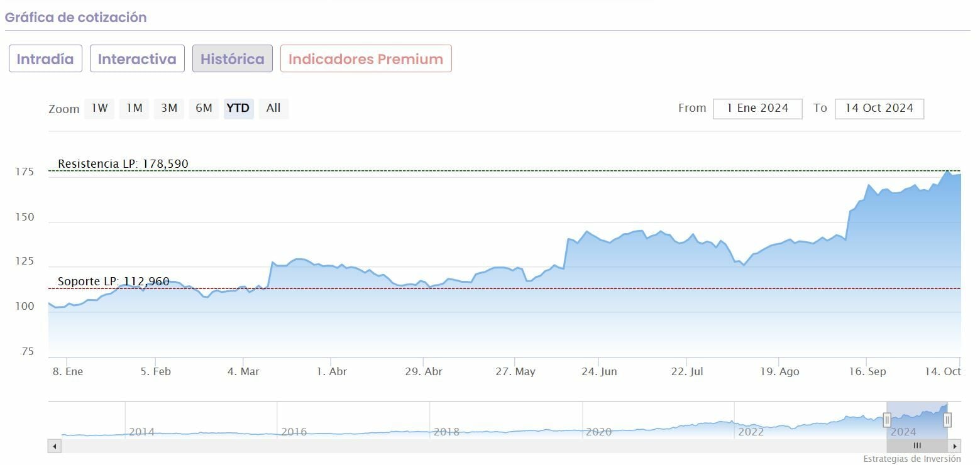Choose the YTD zoom option
The width and height of the screenshot is (980, 465).
(x=238, y=108)
